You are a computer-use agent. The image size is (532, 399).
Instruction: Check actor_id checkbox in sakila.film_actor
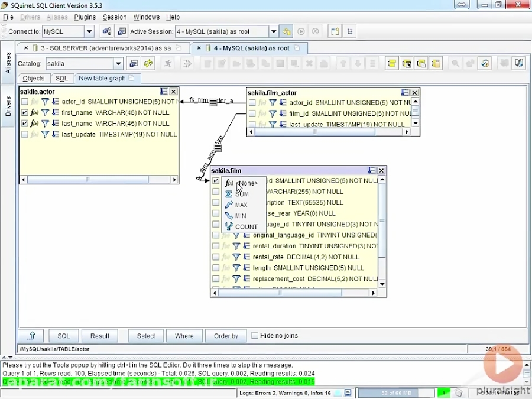[252, 103]
